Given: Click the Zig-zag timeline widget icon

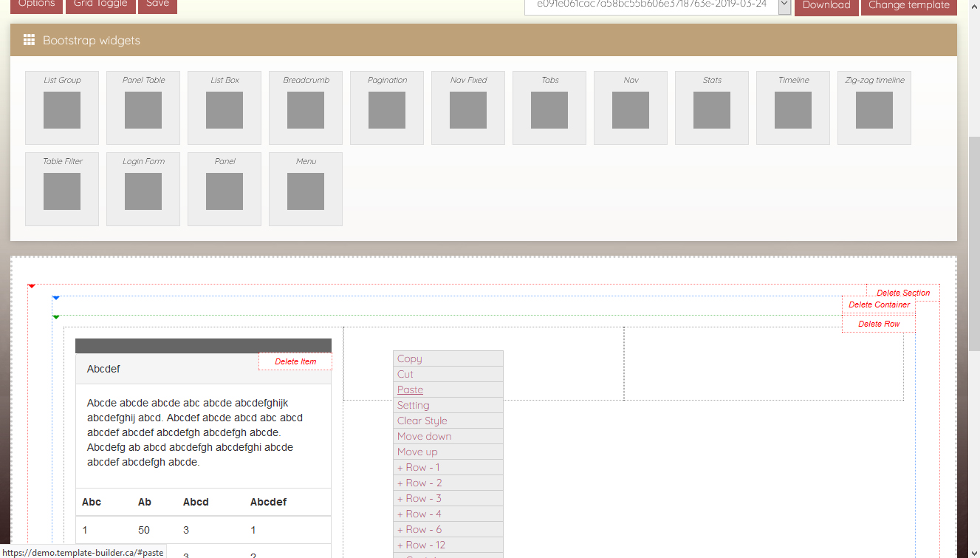Looking at the screenshot, I should [874, 109].
